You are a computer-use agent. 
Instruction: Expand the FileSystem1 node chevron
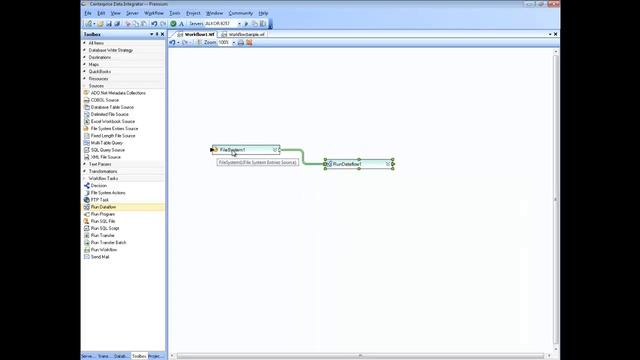coord(275,150)
